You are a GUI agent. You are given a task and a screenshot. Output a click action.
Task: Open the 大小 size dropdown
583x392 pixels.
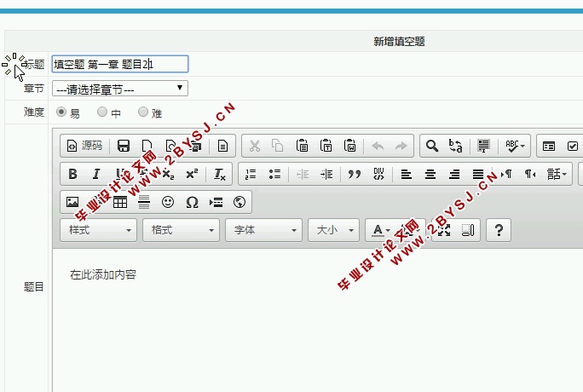click(x=333, y=230)
